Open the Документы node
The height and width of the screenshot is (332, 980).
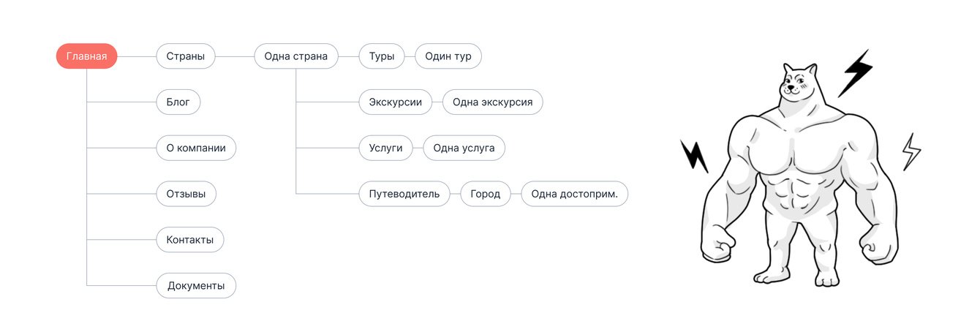click(196, 285)
